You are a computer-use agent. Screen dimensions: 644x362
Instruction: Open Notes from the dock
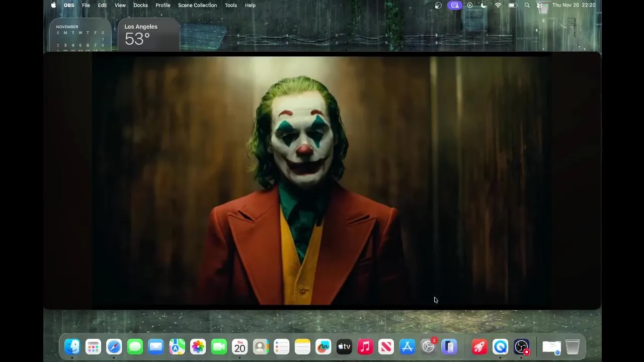tap(303, 346)
